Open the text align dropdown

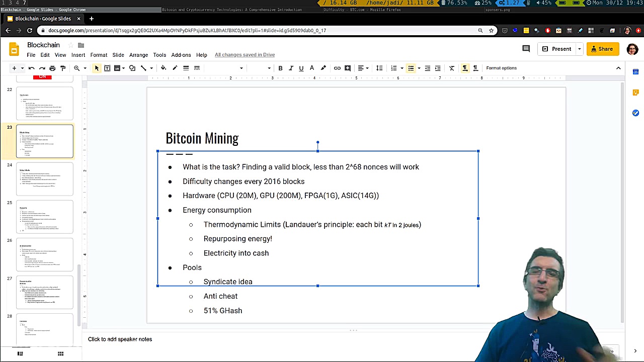pyautogui.click(x=363, y=68)
